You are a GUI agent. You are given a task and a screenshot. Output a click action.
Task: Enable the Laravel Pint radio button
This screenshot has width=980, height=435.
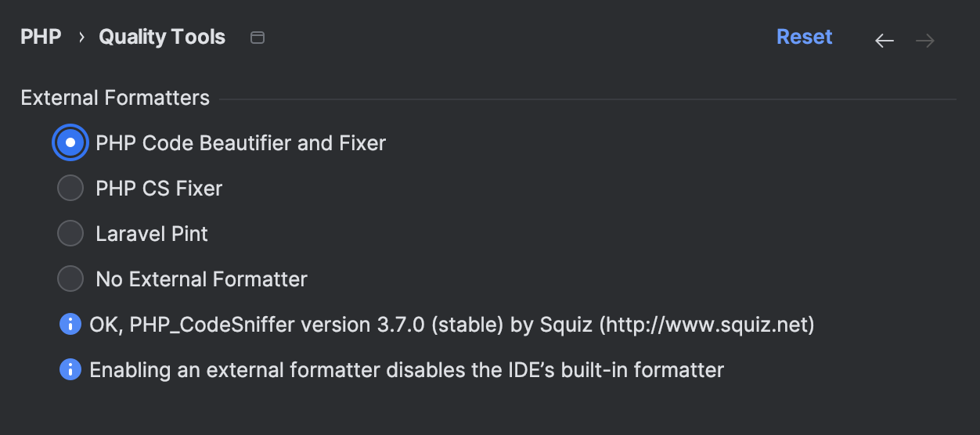70,234
